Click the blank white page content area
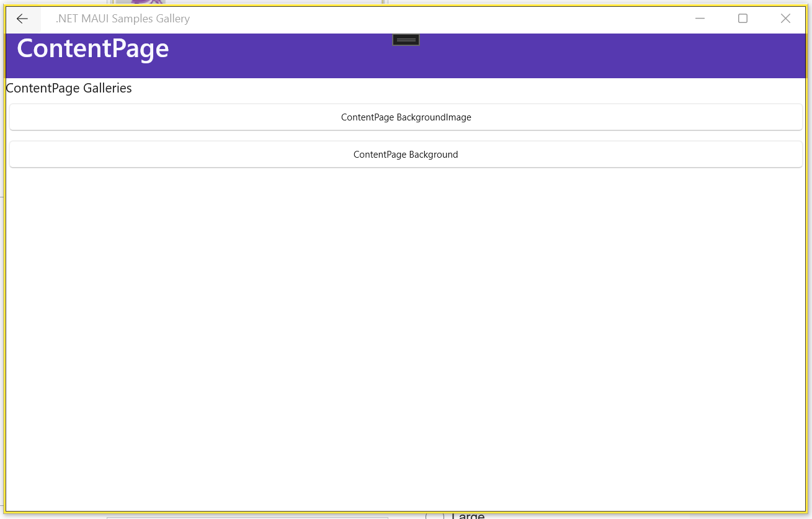Viewport: 812px width, 519px height. coord(406,335)
